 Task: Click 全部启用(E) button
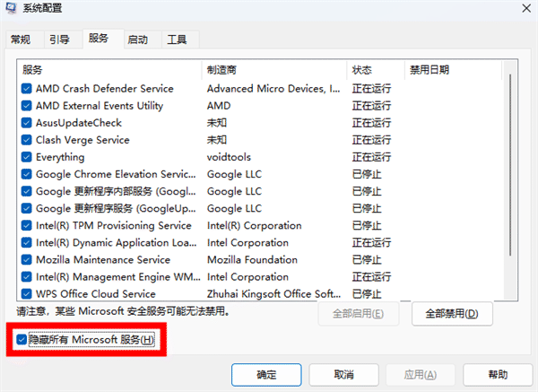(x=358, y=314)
